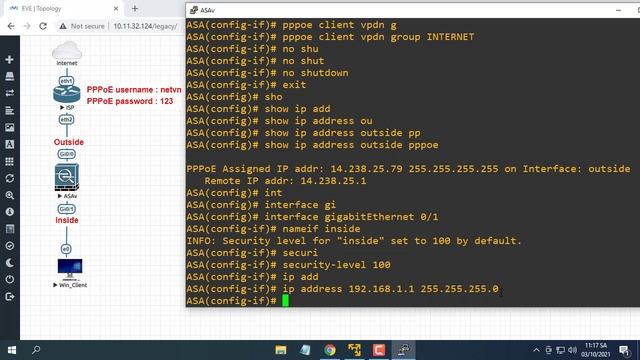Image resolution: width=640 pixels, height=360 pixels.
Task: Open the notification center icon
Action: [624, 350]
